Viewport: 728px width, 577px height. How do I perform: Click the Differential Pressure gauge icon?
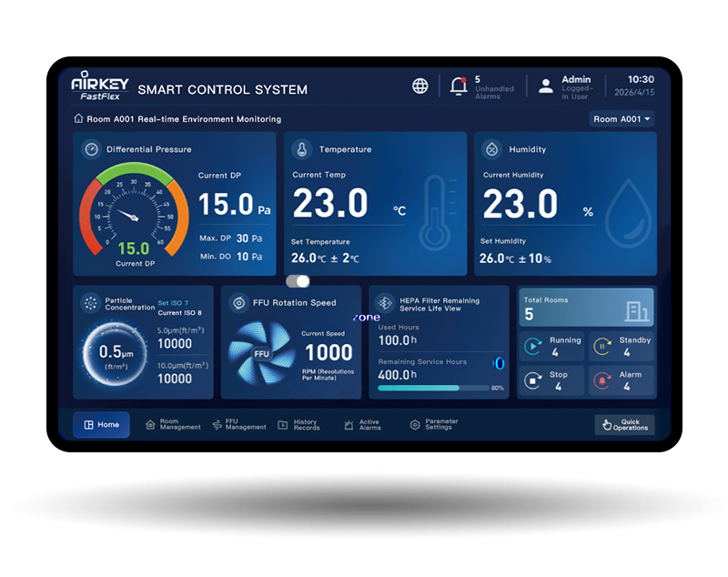click(92, 149)
